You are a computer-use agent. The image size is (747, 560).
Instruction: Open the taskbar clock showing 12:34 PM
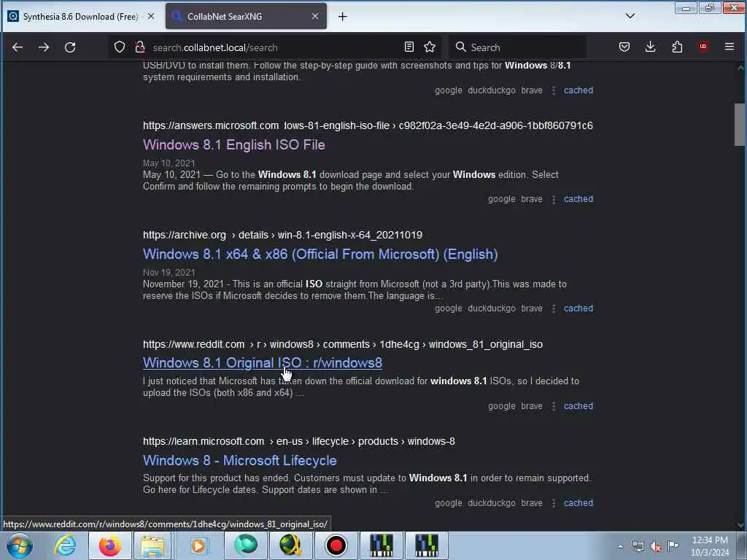click(x=710, y=546)
